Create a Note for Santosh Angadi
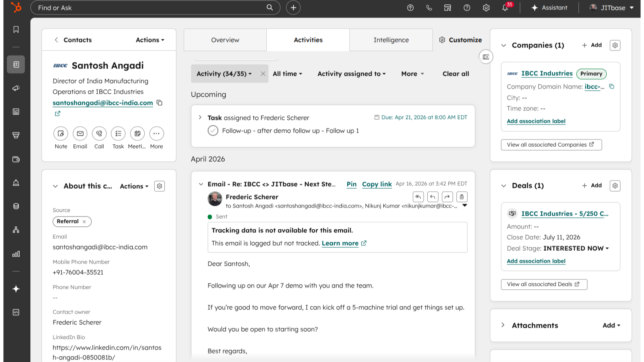The width and height of the screenshot is (644, 362). (x=61, y=134)
